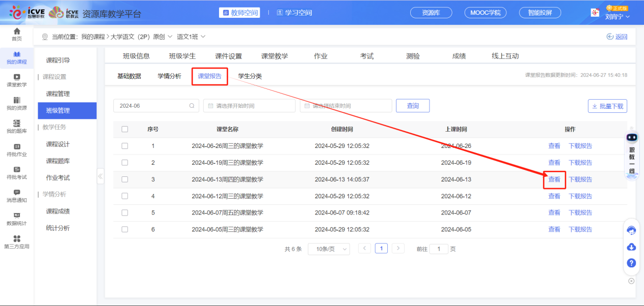The height and width of the screenshot is (306, 644).
Task: Open 我的资源 in the left sidebar
Action: (17, 103)
